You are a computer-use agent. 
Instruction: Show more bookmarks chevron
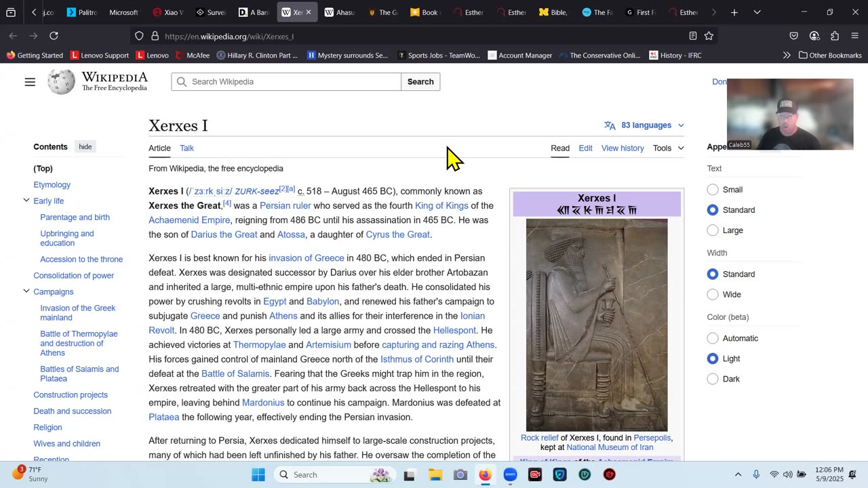coord(787,56)
